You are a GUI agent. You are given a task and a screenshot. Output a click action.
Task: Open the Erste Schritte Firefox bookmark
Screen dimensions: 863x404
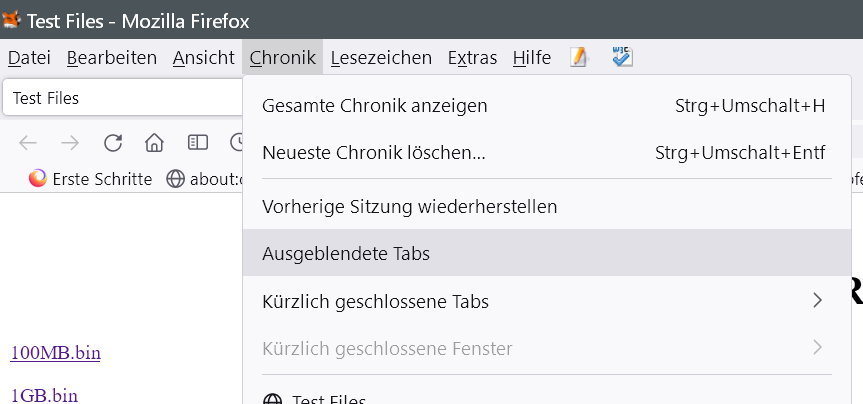tap(91, 179)
